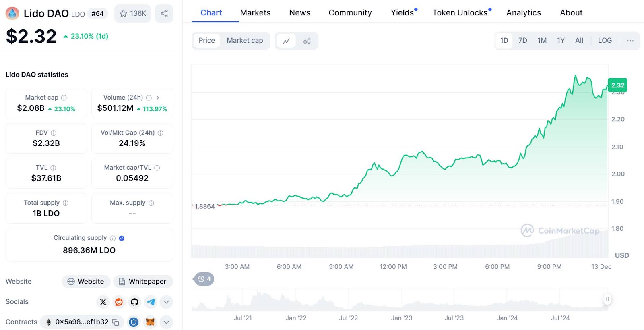Show FDV info icon
Viewport: 644px width, 330px height.
click(x=54, y=133)
